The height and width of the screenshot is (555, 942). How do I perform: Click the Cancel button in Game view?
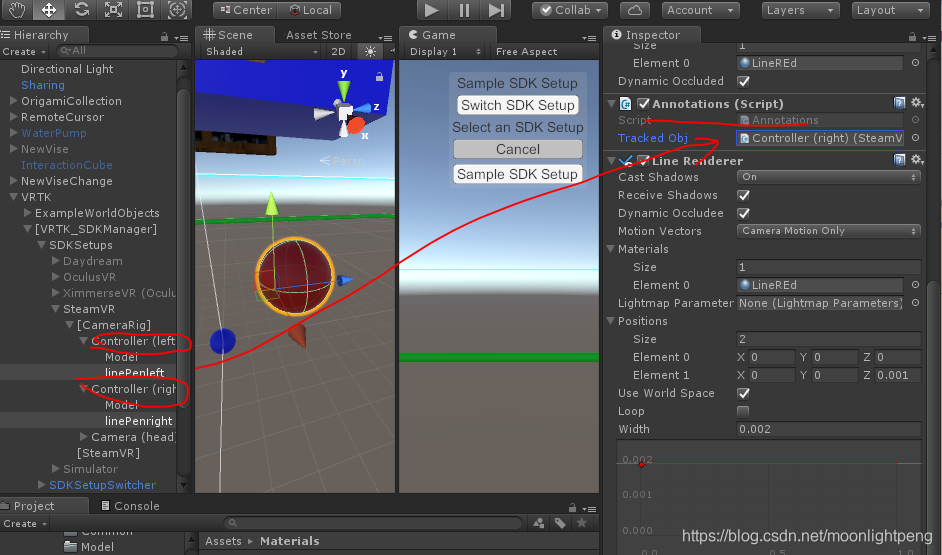pyautogui.click(x=518, y=149)
